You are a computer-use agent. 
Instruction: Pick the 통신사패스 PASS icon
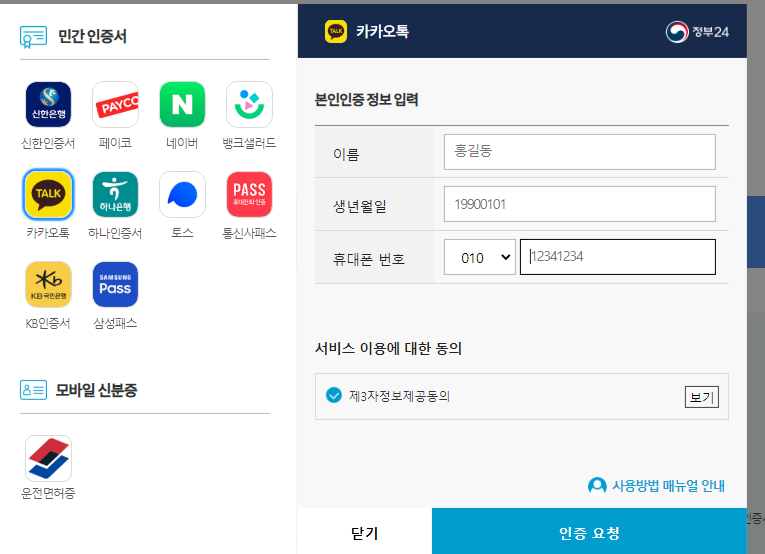pyautogui.click(x=249, y=195)
